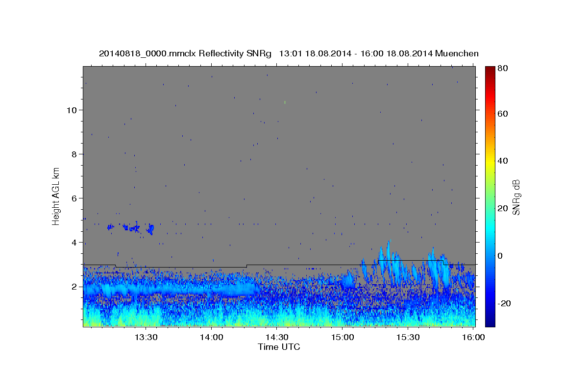
Task: Click the colorbar label -20
Action: click(x=505, y=303)
